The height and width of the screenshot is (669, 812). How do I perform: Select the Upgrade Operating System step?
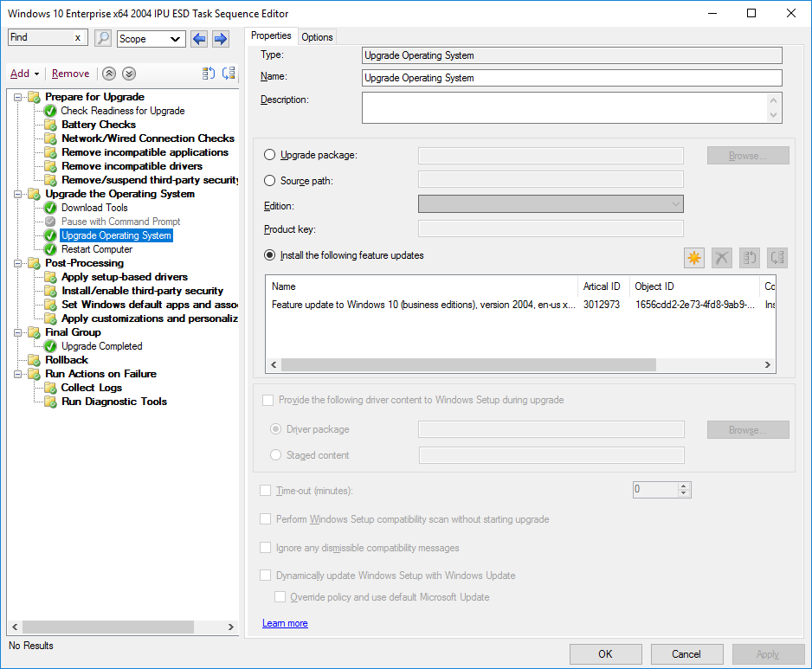click(x=116, y=235)
